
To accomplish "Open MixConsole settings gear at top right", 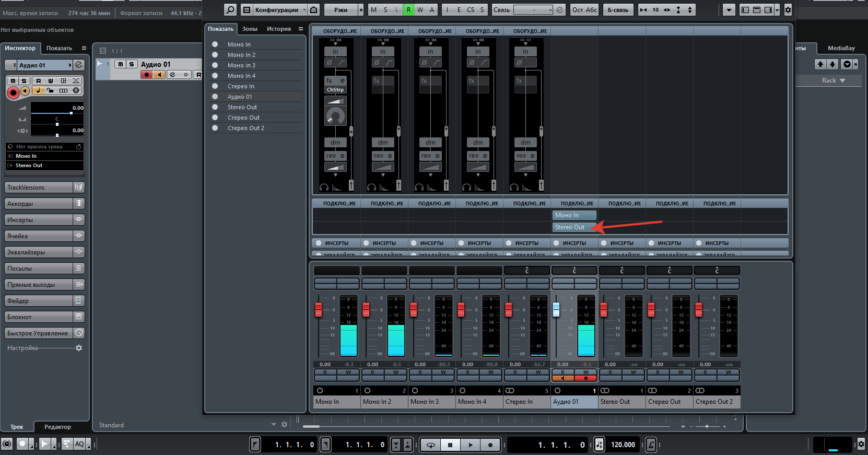I will click(x=788, y=10).
